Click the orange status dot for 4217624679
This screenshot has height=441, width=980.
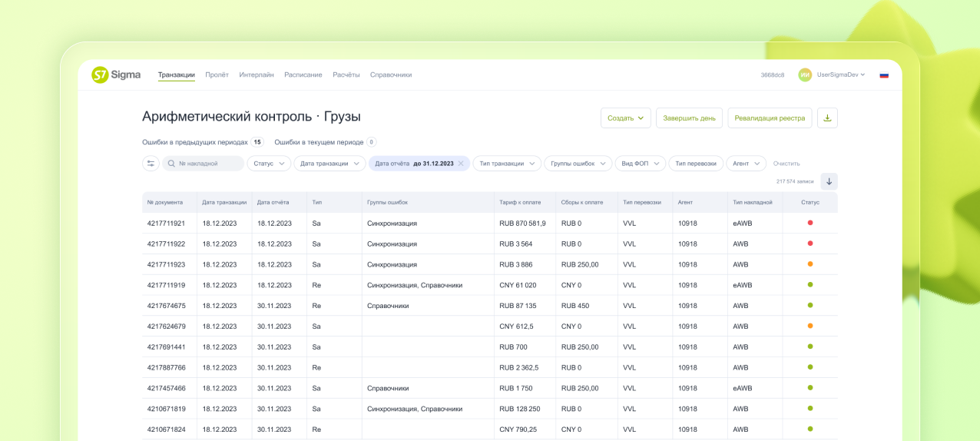click(x=810, y=326)
